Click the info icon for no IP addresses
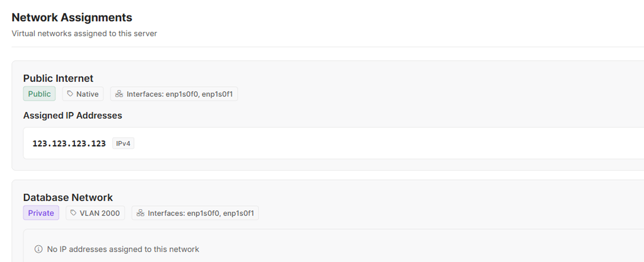 pyautogui.click(x=38, y=249)
